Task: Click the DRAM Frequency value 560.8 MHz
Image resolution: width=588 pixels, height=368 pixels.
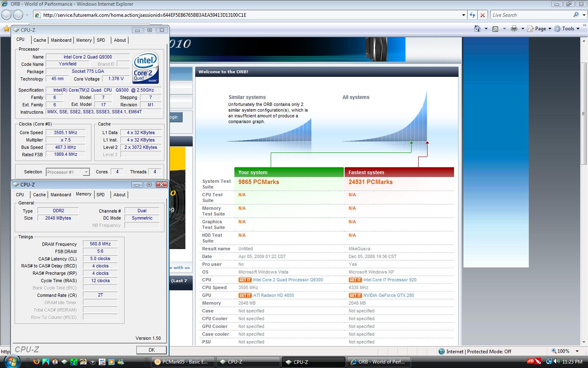Action: [100, 244]
